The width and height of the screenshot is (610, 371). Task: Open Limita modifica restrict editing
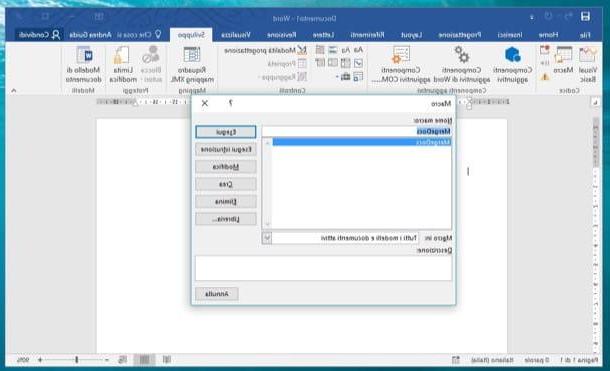(x=123, y=65)
